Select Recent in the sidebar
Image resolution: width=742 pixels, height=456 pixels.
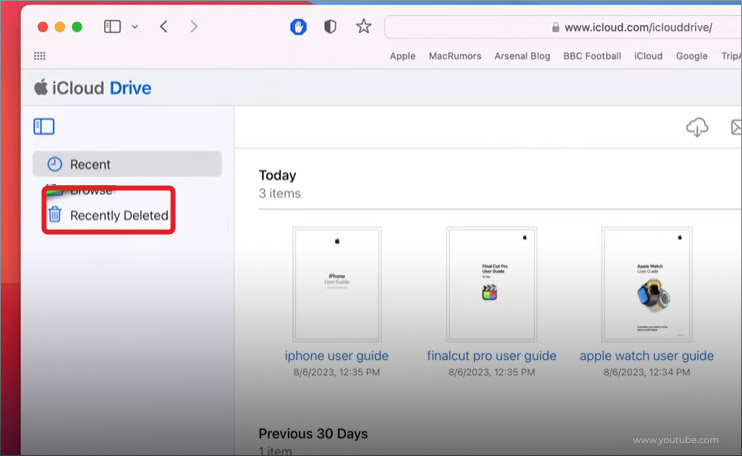tap(127, 164)
